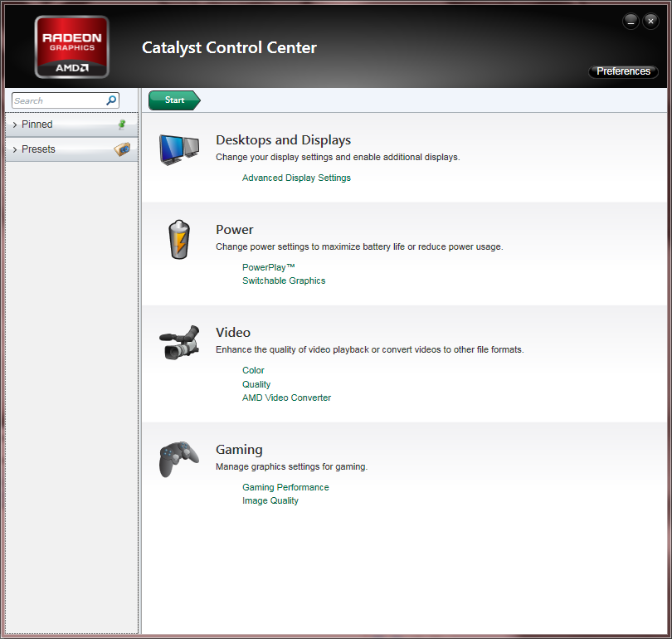Click the Gaming controller icon
672x639 pixels.
click(x=179, y=459)
